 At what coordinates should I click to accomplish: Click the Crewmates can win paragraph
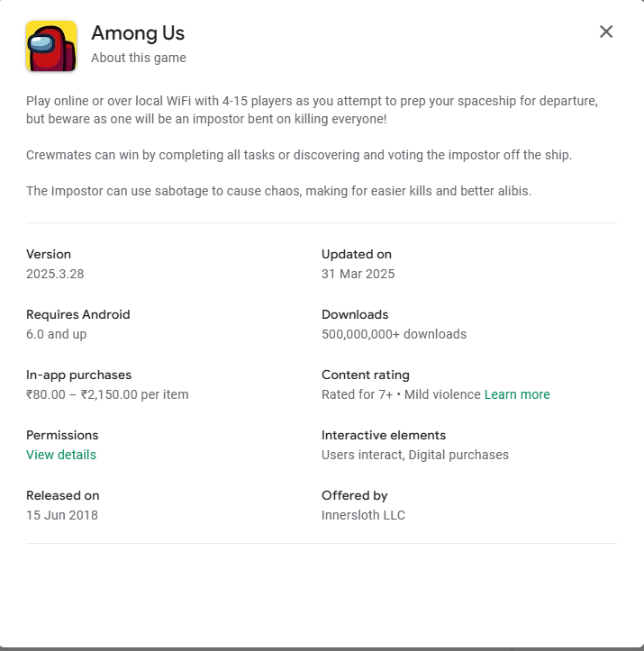(299, 155)
